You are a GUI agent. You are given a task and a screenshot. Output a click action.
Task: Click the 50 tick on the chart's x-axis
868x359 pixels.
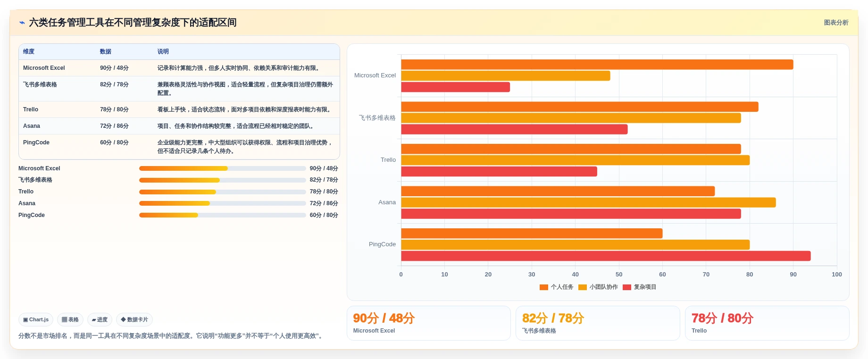point(619,275)
